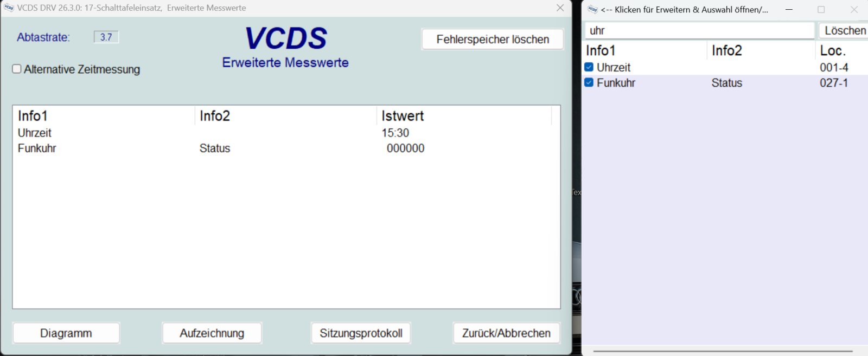Click the 15:30 Istwert value
Viewport: 868px width, 356px height.
(395, 133)
